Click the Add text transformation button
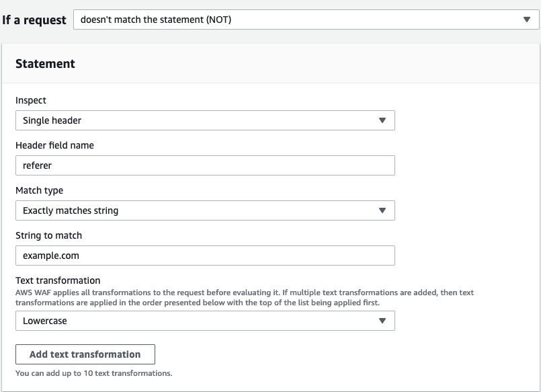 85,354
